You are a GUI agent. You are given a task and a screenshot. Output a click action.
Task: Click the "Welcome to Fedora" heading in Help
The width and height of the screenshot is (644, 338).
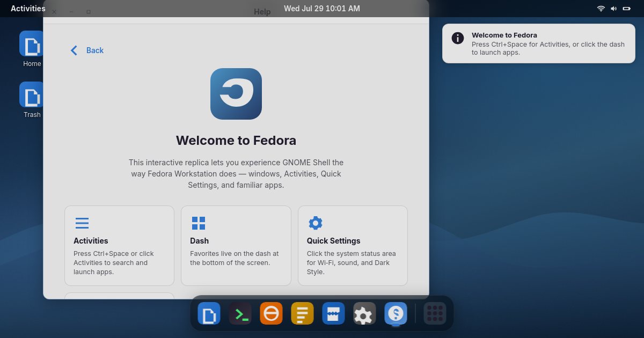pos(236,141)
